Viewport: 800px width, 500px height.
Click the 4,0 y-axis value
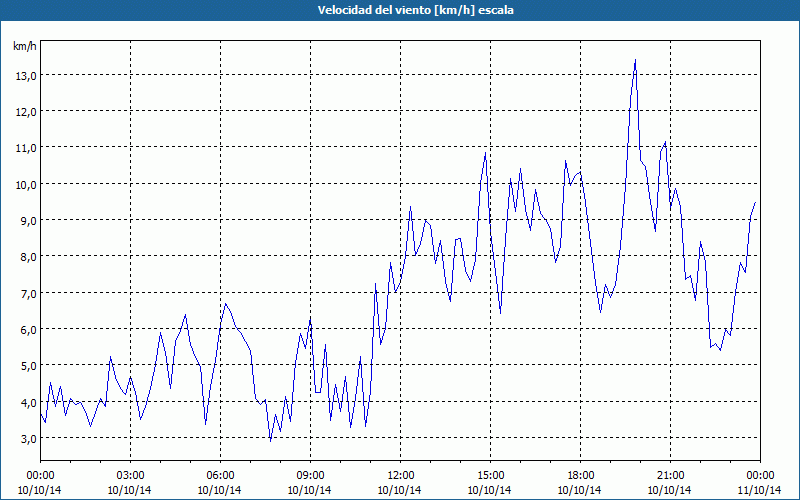click(x=29, y=403)
